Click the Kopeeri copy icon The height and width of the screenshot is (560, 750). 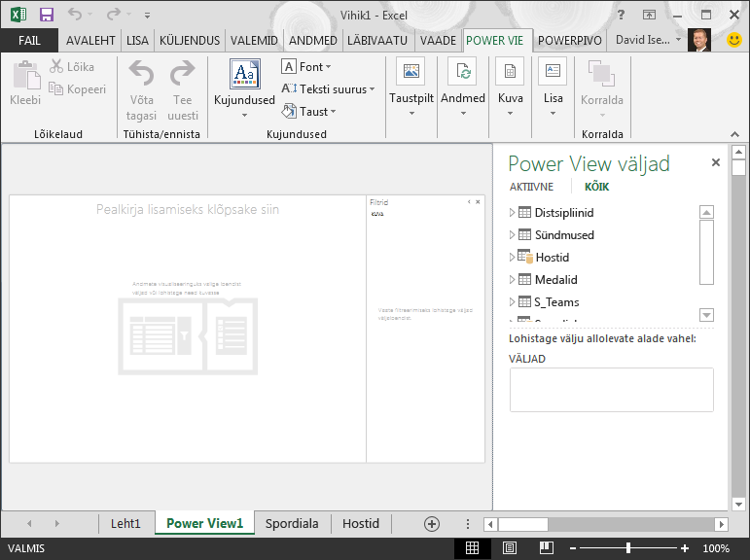(55, 88)
